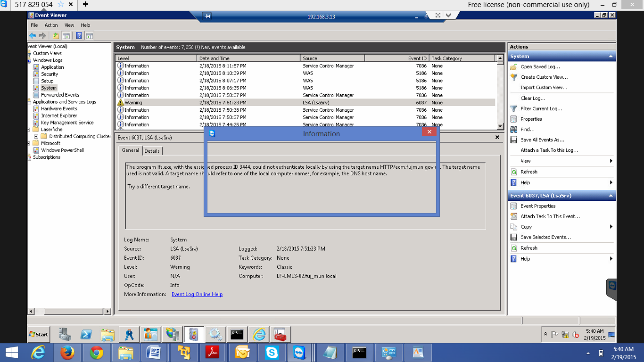The height and width of the screenshot is (362, 644).
Task: Expand the Distributed Computing Cluster node
Action: click(36, 137)
